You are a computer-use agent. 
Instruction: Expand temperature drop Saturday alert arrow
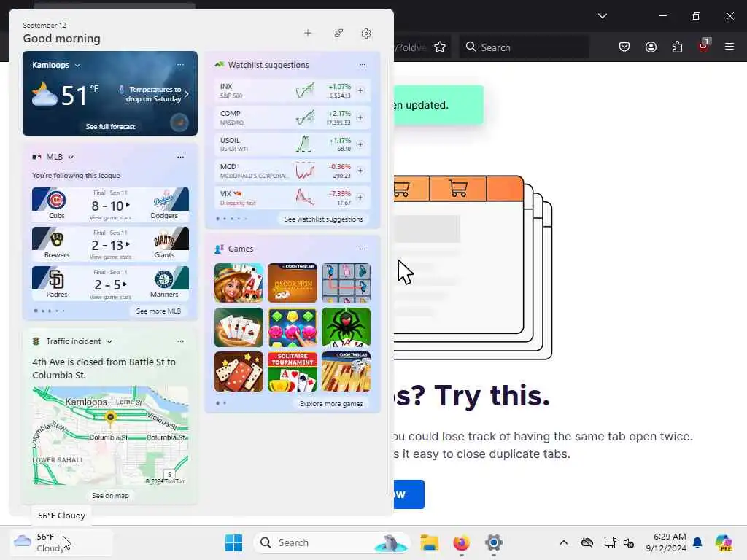coord(186,94)
